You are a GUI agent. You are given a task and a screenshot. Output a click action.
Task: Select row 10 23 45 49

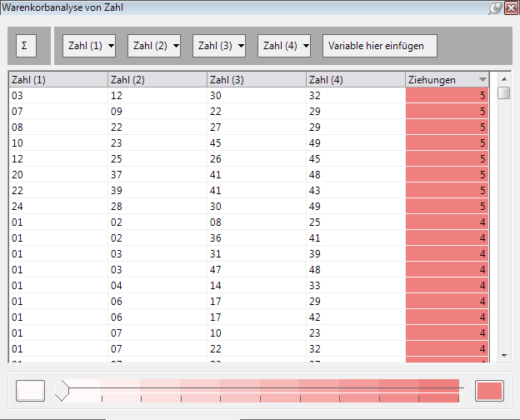(x=248, y=143)
